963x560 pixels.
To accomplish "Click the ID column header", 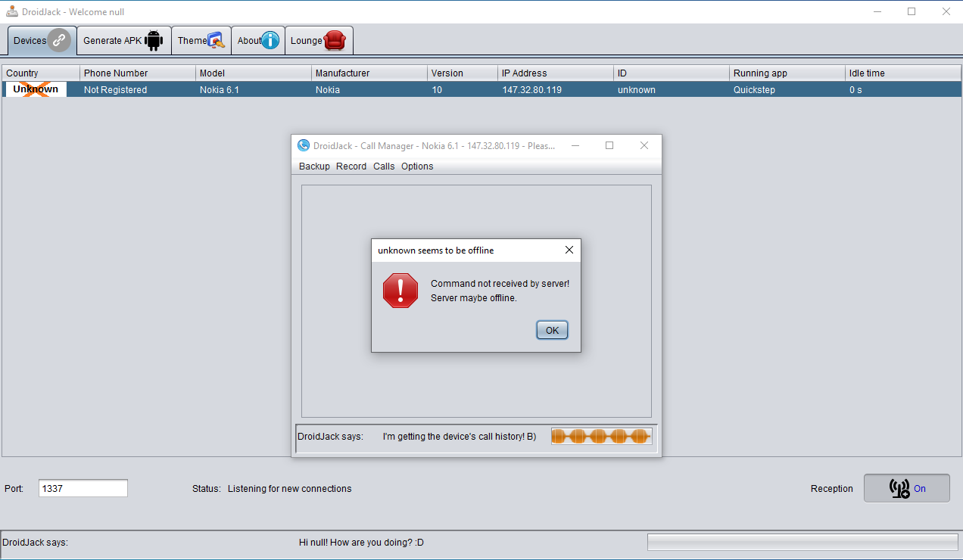I will pyautogui.click(x=672, y=73).
